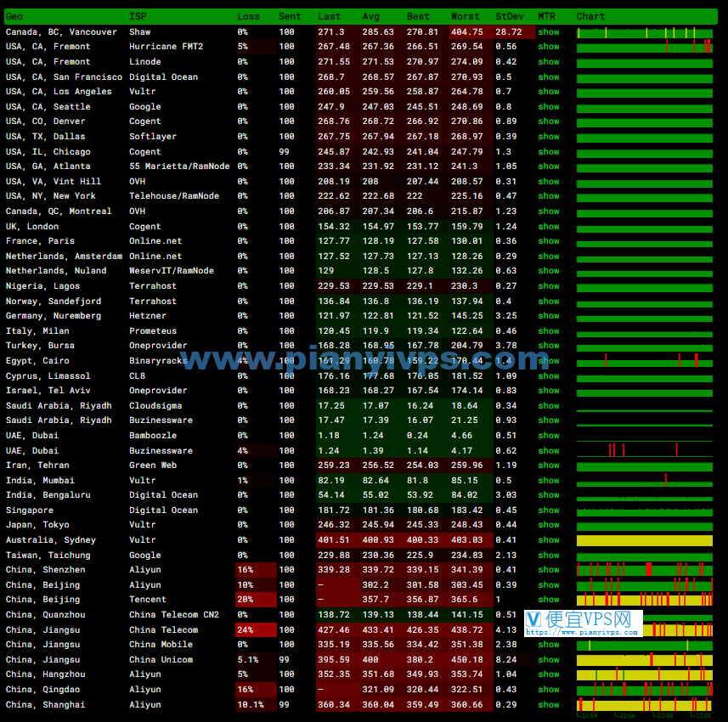Open show for Shanghai Aliyun row
Image resolution: width=728 pixels, height=722 pixels.
tap(548, 705)
